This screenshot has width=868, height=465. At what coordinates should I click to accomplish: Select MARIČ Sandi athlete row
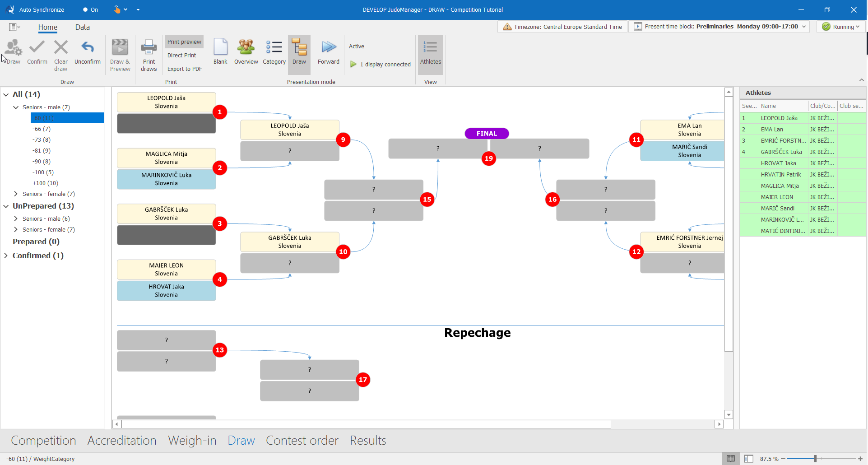click(x=803, y=208)
